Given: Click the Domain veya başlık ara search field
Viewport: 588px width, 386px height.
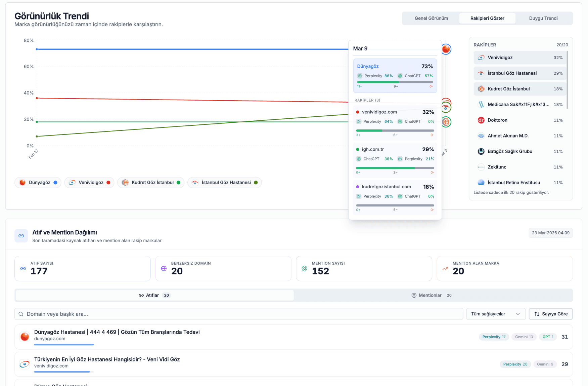Looking at the screenshot, I should tap(238, 314).
